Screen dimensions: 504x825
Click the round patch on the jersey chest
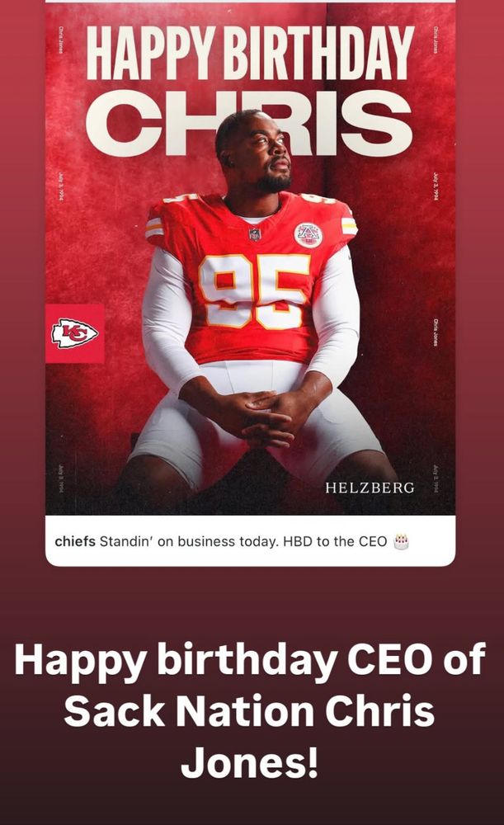pyautogui.click(x=308, y=235)
